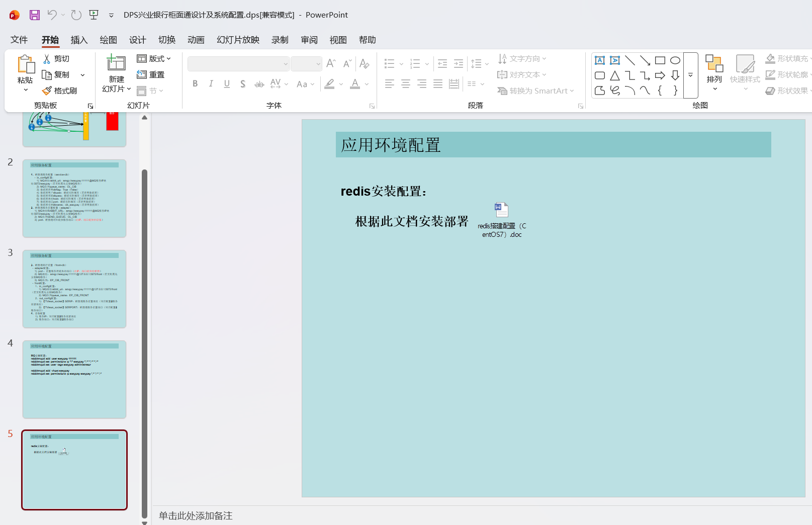Image resolution: width=812 pixels, height=525 pixels.
Task: Open 快速样式 quick styles gallery
Action: 745,73
